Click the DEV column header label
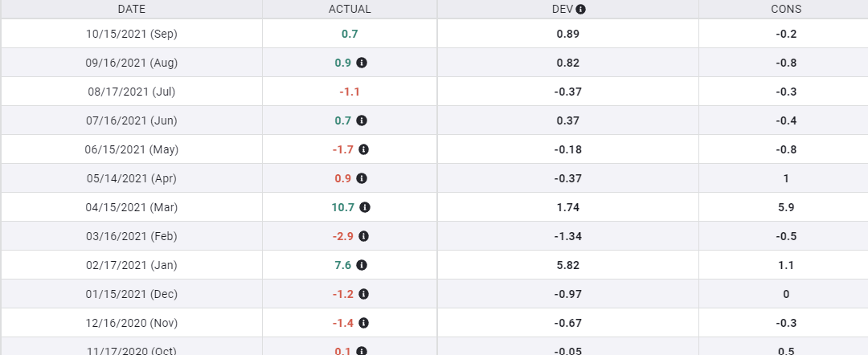This screenshot has width=868, height=355. (x=562, y=10)
